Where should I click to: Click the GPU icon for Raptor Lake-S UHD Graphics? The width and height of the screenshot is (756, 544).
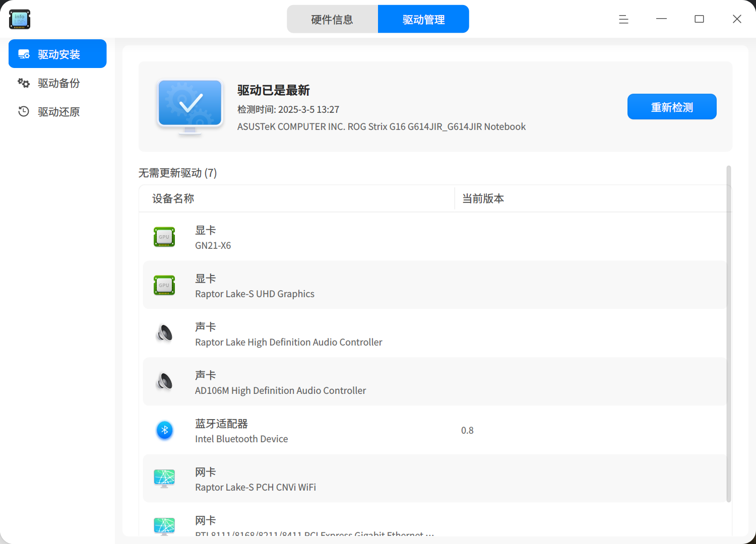[164, 285]
